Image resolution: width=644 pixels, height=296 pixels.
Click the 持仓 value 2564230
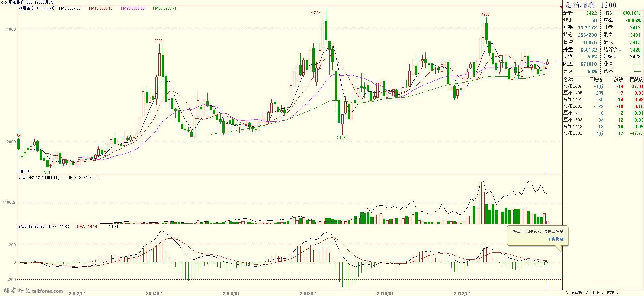[587, 35]
